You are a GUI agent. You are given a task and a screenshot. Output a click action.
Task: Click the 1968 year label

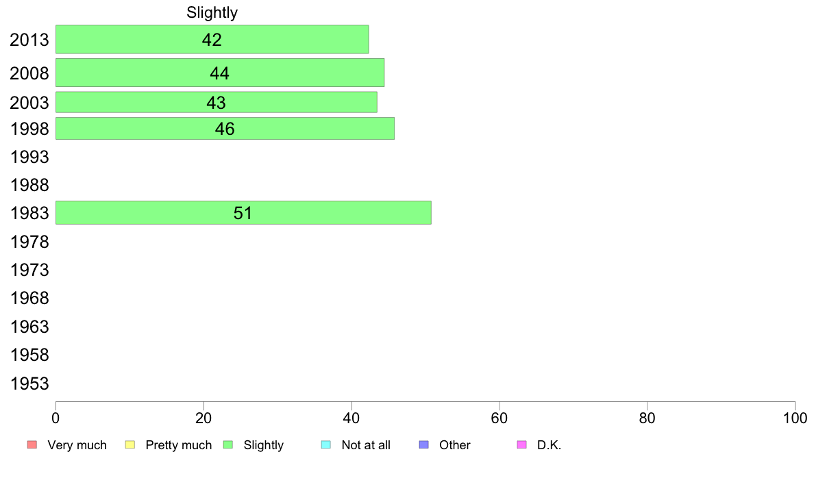click(29, 299)
